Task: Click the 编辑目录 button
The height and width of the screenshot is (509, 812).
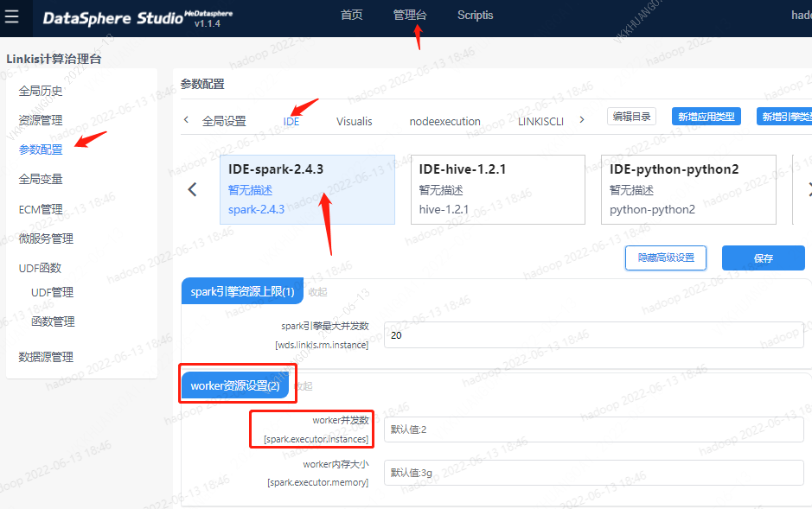Action: tap(631, 117)
